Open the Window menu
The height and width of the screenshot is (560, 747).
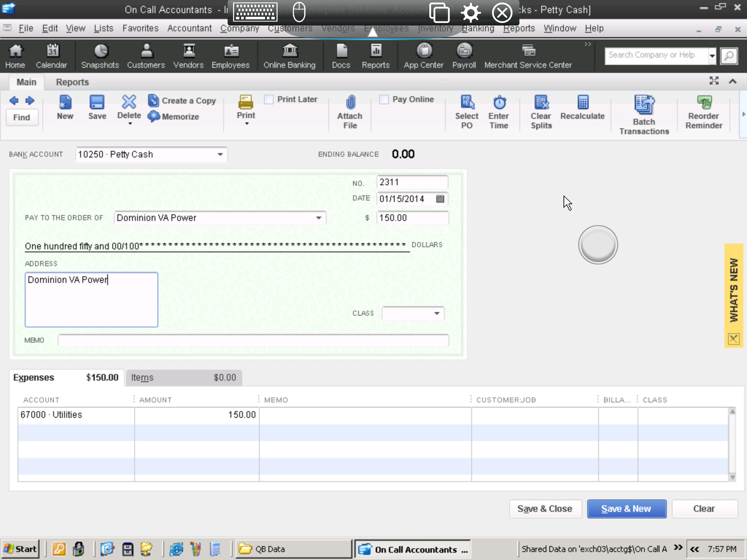[x=560, y=28]
